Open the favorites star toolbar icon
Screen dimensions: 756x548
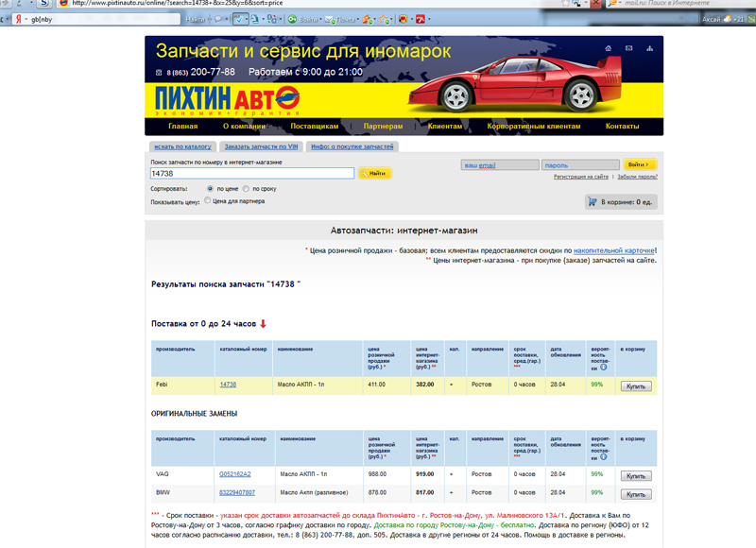[385, 20]
